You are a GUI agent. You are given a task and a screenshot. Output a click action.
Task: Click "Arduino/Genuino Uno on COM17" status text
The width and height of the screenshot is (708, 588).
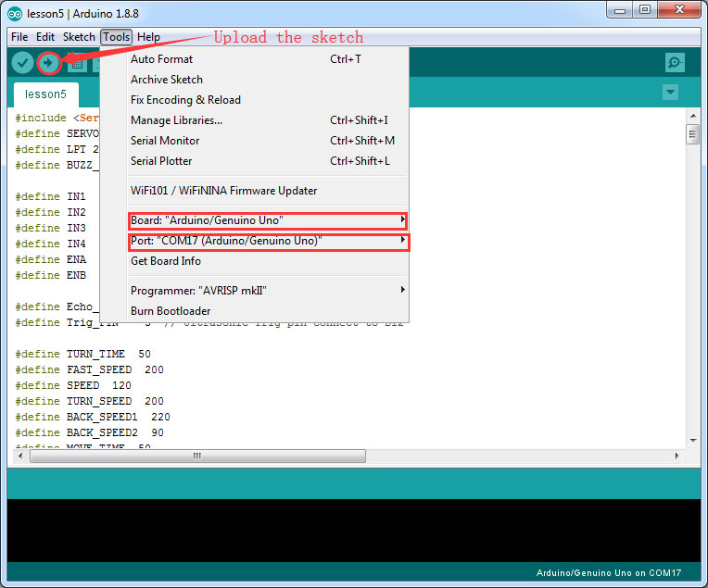tap(609, 572)
